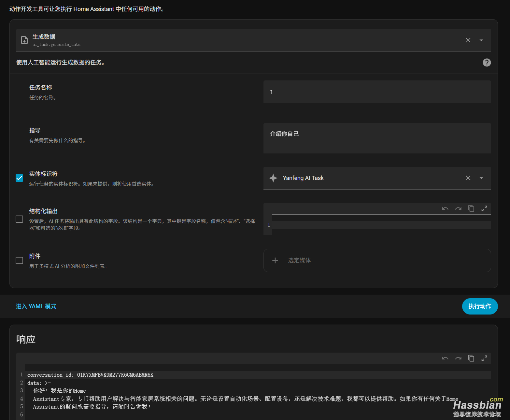The height and width of the screenshot is (420, 510).
Task: Expand the response editor to fullscreen
Action: click(x=484, y=358)
